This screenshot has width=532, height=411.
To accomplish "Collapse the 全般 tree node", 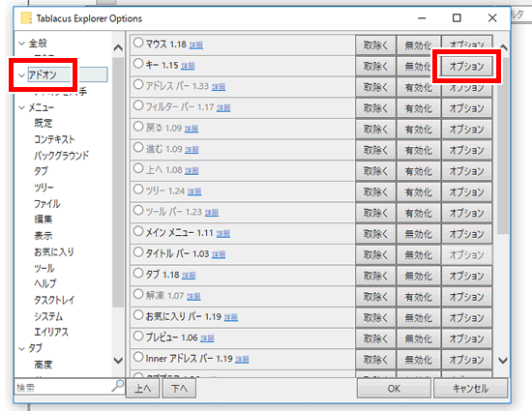I will [x=21, y=44].
